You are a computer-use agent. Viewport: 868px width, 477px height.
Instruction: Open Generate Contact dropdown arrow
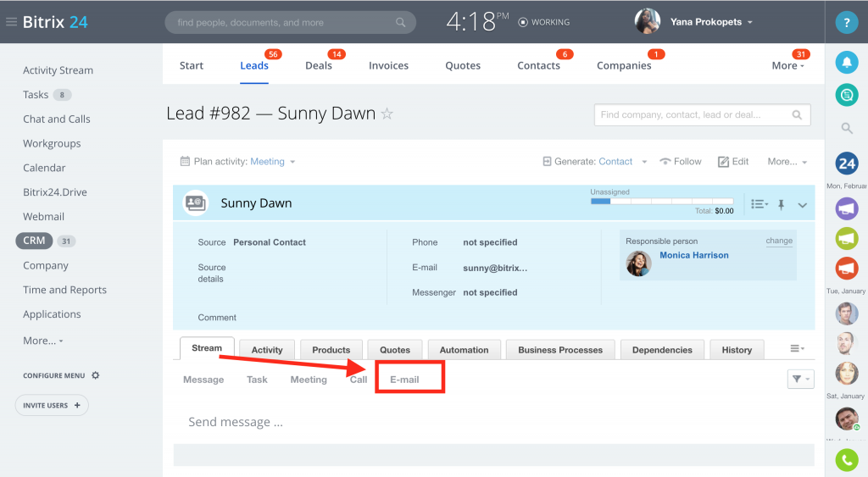coord(644,162)
